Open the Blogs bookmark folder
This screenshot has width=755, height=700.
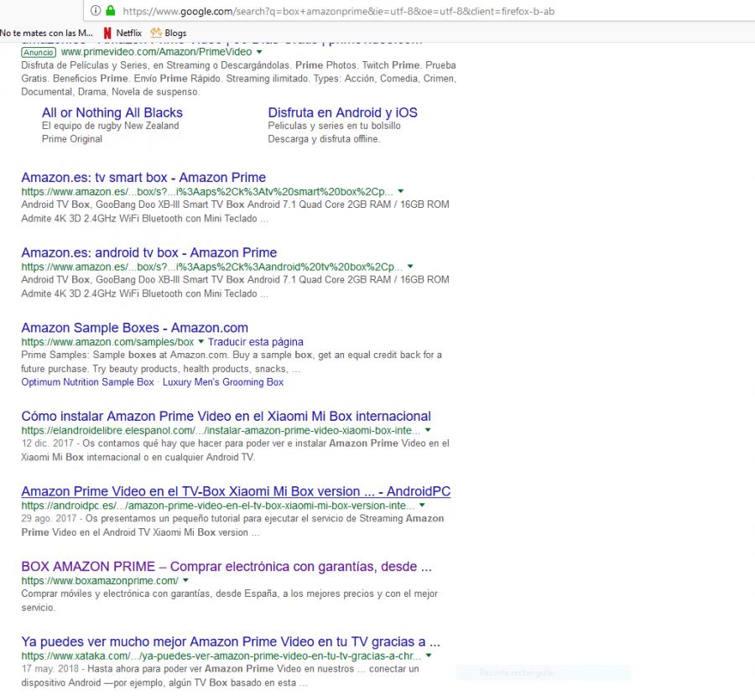tap(169, 33)
